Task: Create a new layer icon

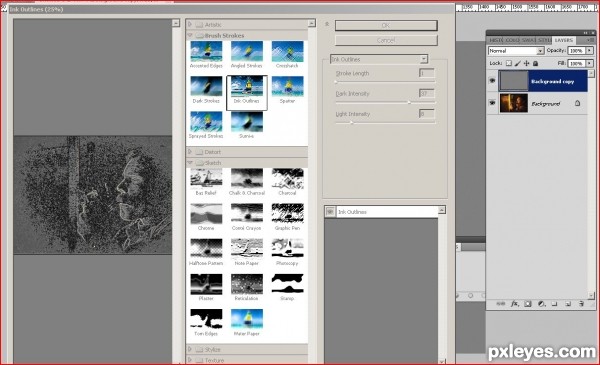Action: [x=568, y=304]
